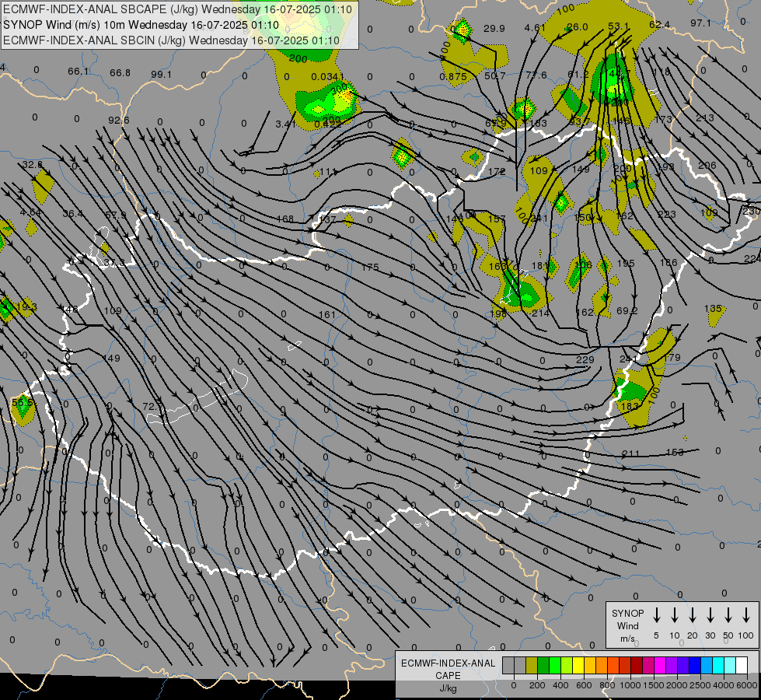Click the map value '168'
Viewport: 761px width, 700px height.
(285, 219)
